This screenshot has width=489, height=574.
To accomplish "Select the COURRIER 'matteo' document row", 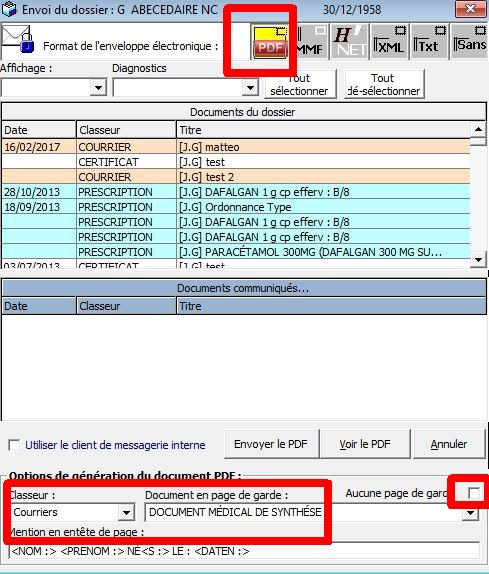I will 236,147.
